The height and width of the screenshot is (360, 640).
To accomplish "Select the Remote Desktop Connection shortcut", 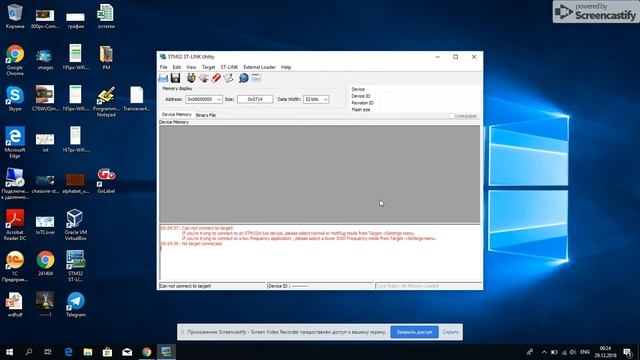I will pos(15,183).
